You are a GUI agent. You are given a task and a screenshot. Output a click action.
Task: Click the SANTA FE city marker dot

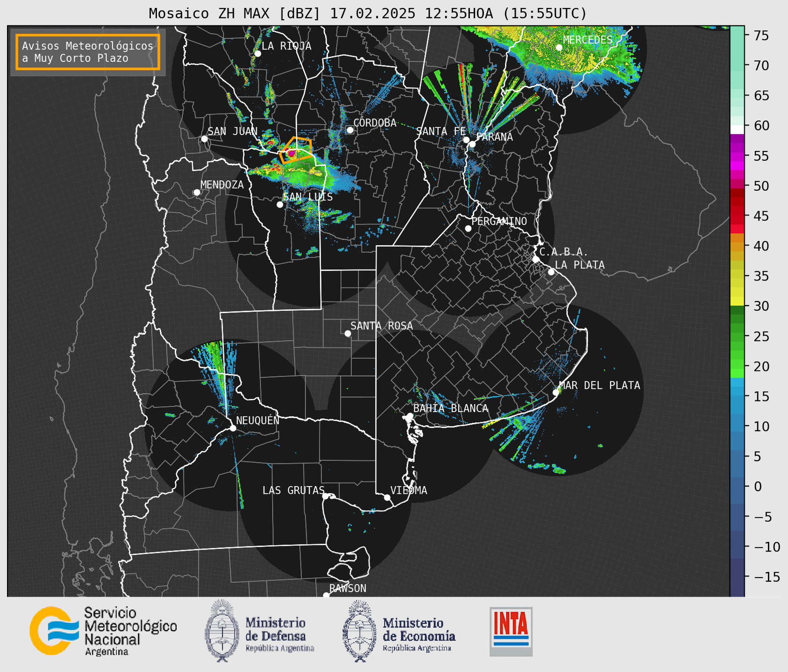tap(466, 140)
